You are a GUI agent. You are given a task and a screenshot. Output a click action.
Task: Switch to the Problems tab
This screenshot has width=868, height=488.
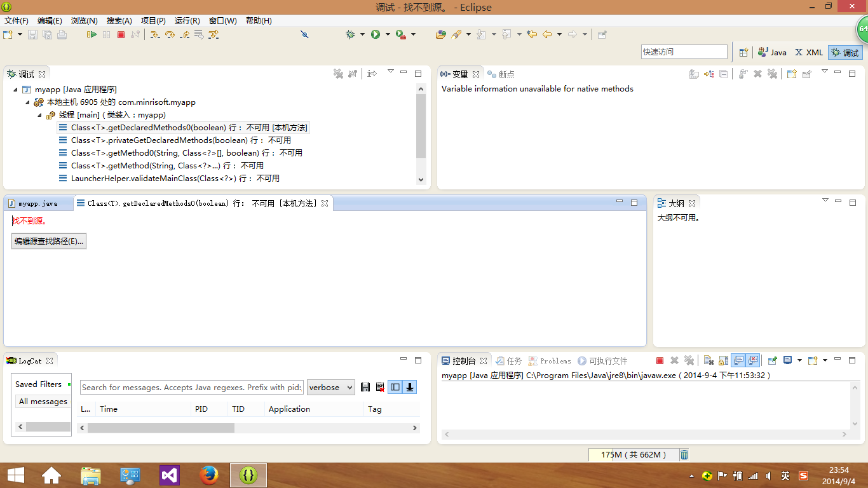click(x=550, y=361)
